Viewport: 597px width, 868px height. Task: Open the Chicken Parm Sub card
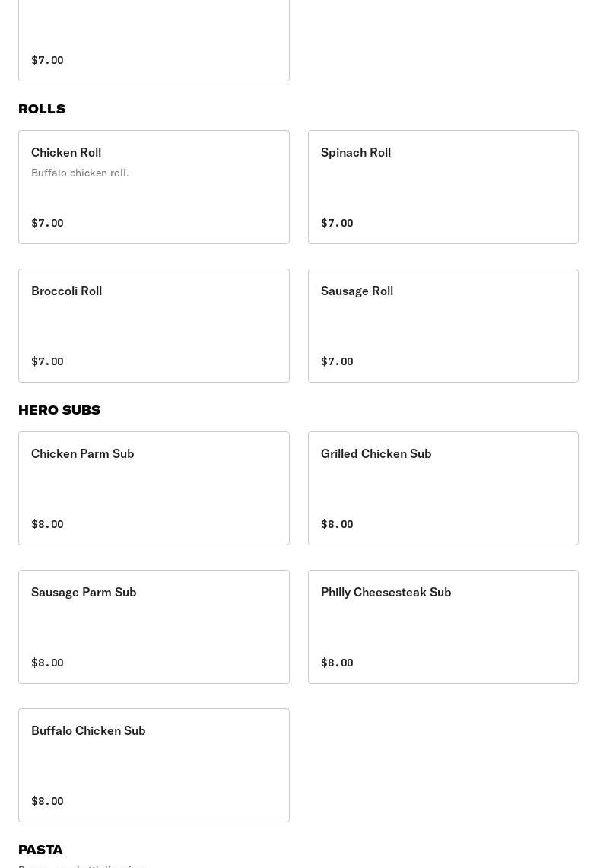point(154,488)
